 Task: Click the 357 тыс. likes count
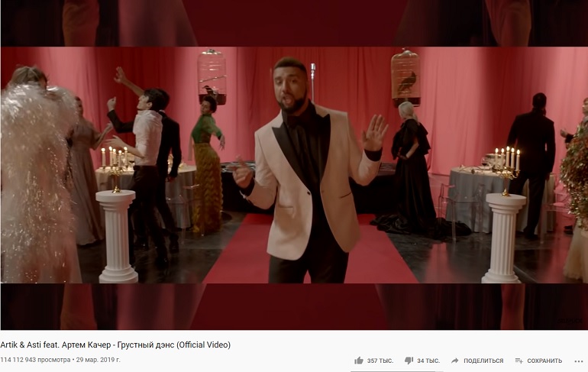pyautogui.click(x=380, y=361)
